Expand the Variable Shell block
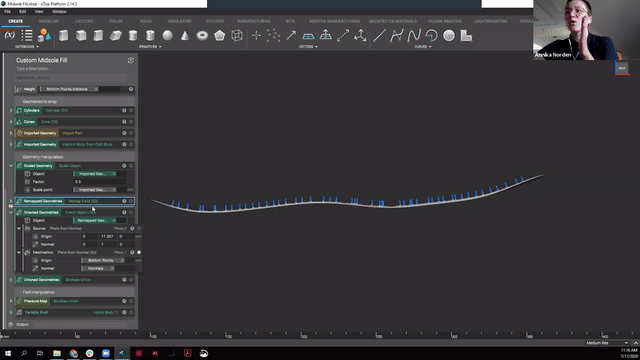The width and height of the screenshot is (640, 360). (x=11, y=312)
